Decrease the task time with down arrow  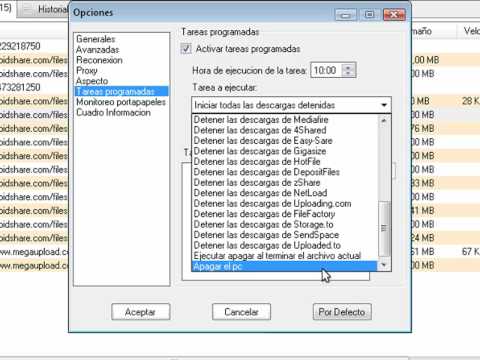tap(349, 74)
